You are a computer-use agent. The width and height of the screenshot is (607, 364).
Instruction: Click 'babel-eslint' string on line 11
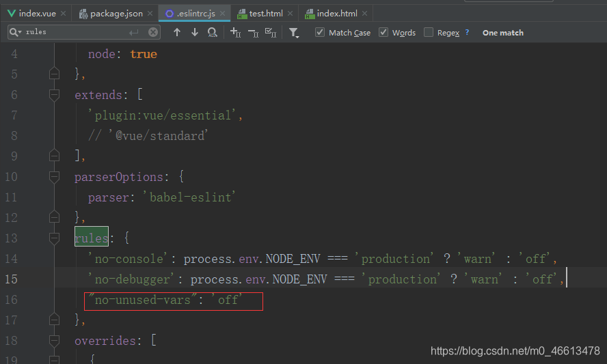click(189, 197)
